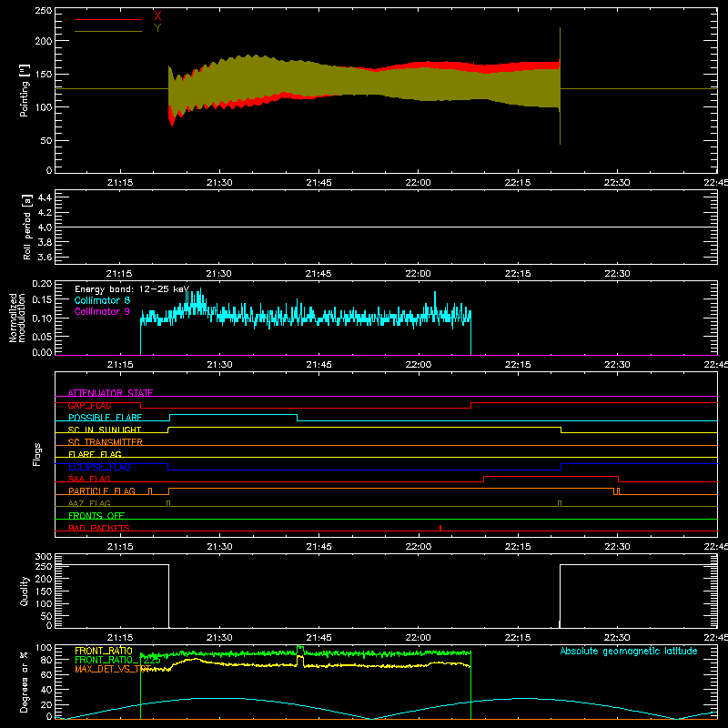Select the olive Y legend line sample

(108, 31)
